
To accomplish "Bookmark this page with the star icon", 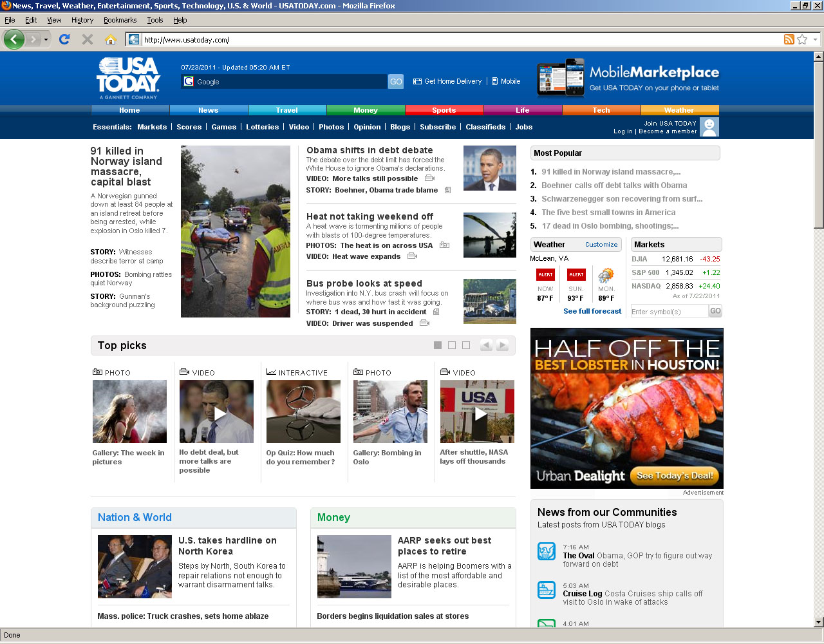I will click(802, 39).
